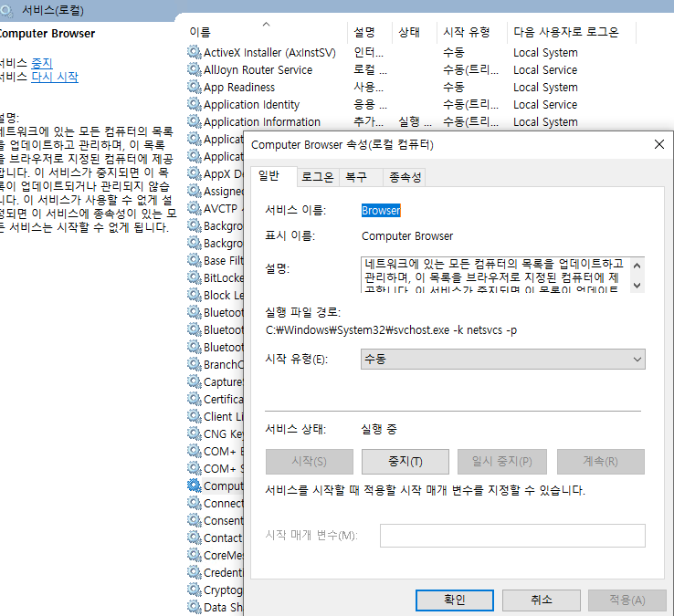Click the executable path svchost.exe text
674x616 pixels.
391,330
